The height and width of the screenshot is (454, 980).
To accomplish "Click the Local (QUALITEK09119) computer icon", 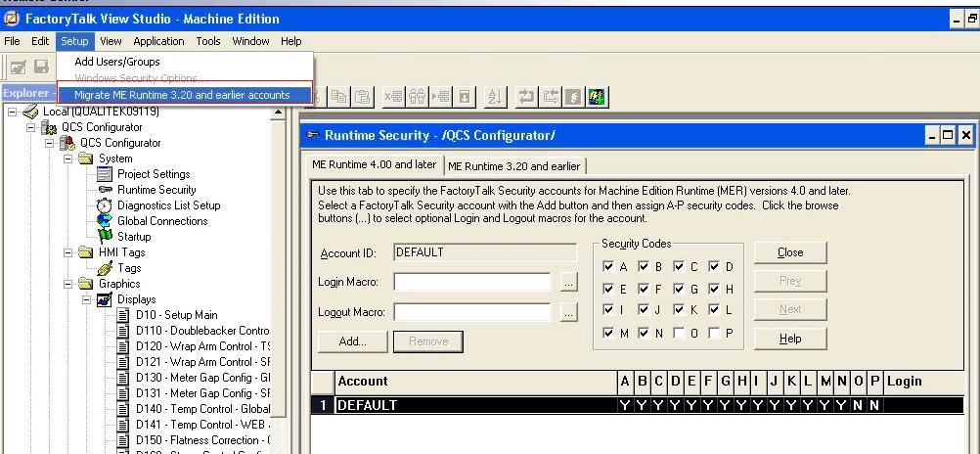I will pos(30,112).
